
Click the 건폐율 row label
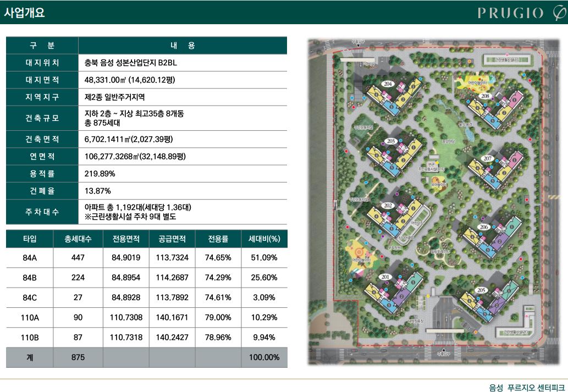click(42, 191)
